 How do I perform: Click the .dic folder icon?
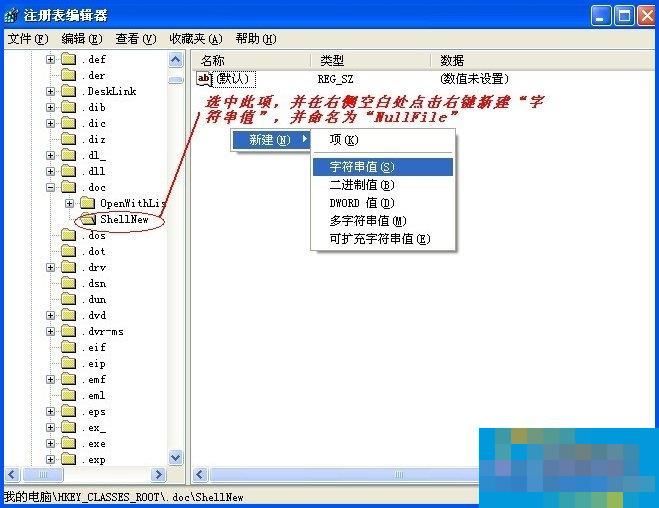pos(69,123)
